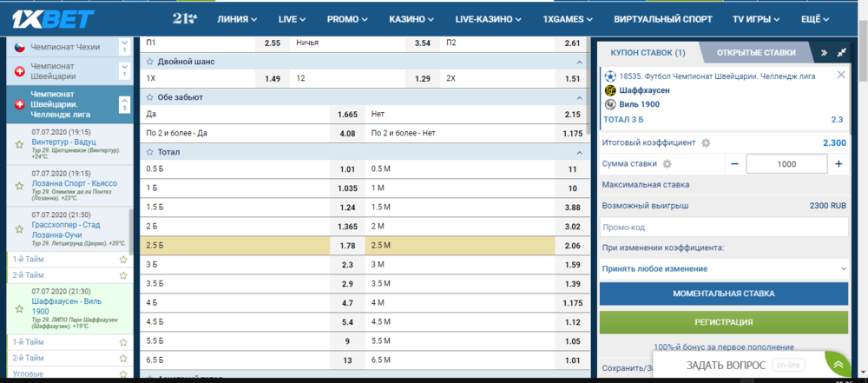This screenshot has height=383, width=868.
Task: Click the markets list scrollbar
Action: [x=589, y=86]
